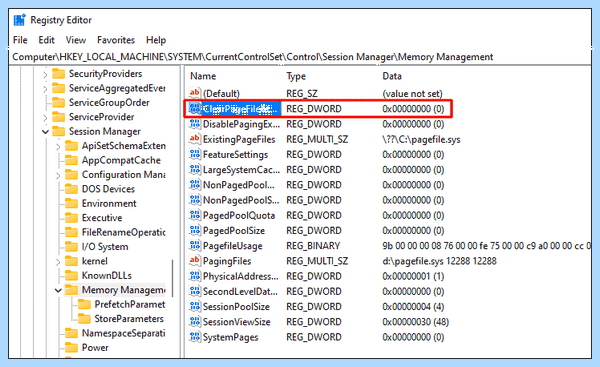Viewport: 600px width, 367px height.
Task: Click the (Default) string value icon
Action: (x=194, y=93)
